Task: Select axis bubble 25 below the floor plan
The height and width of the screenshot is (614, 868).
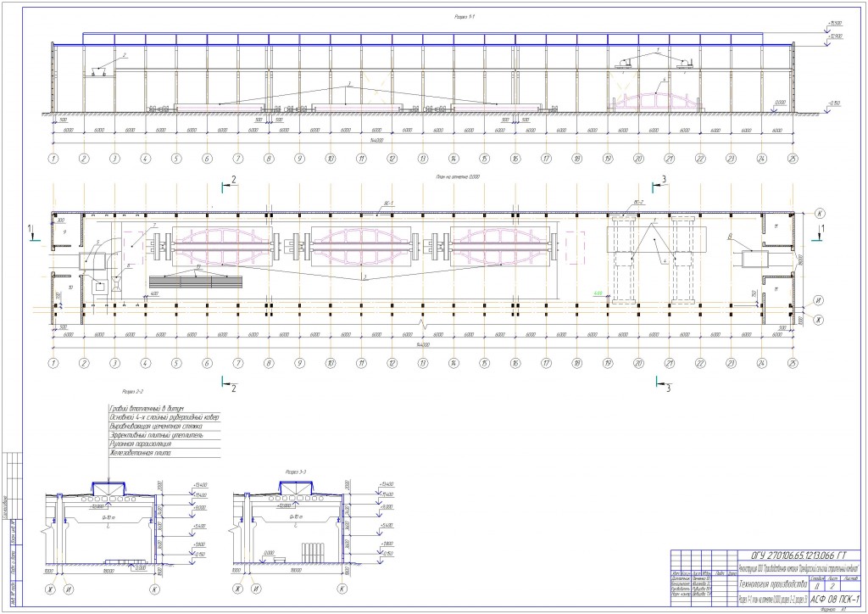Action: pos(793,364)
